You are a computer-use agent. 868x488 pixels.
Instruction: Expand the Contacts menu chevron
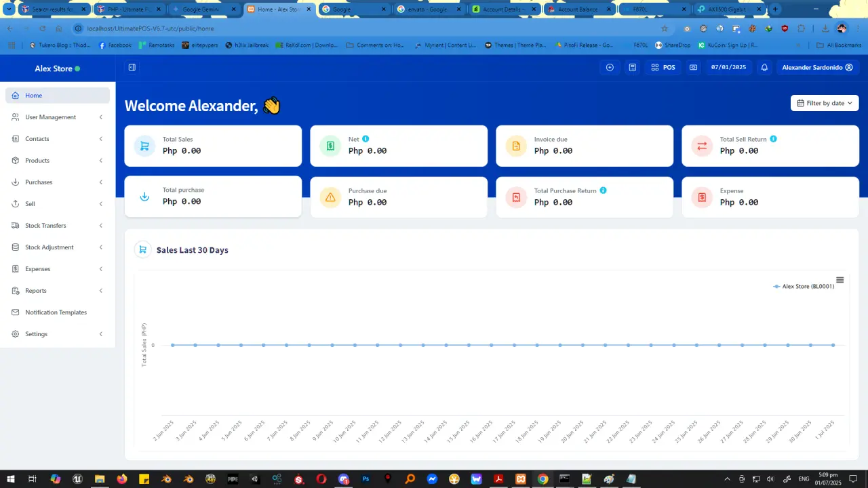[101, 139]
